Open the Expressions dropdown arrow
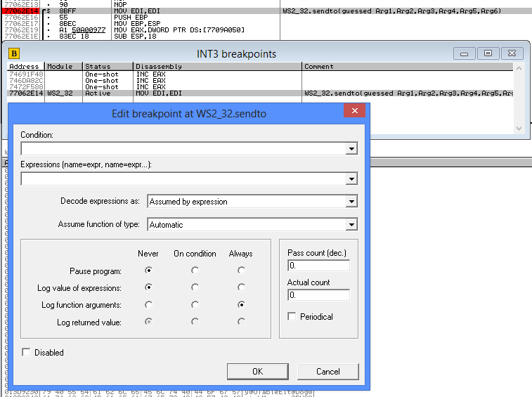 tap(351, 178)
